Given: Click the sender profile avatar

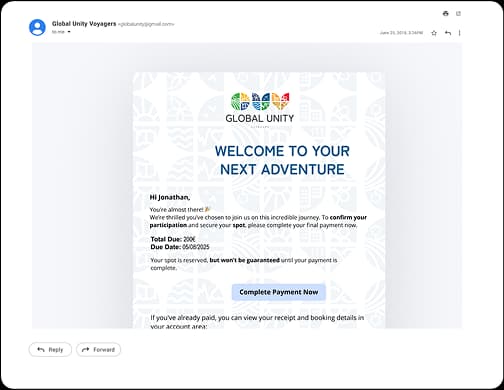Looking at the screenshot, I should tap(37, 27).
